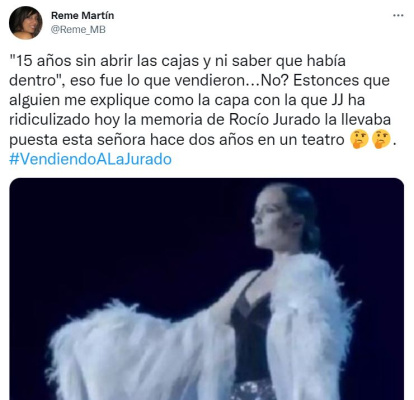
Task: Open the #VendiendoALaJurado hashtag
Action: (90, 159)
